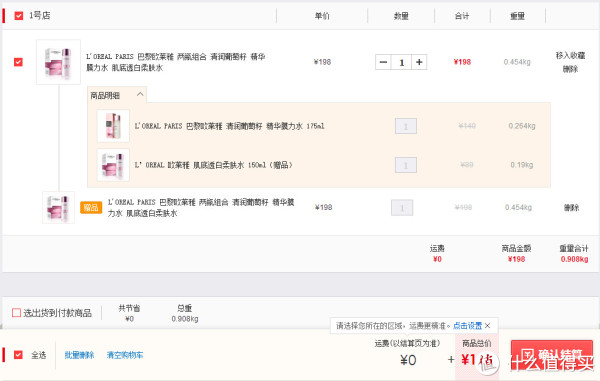Click 移入收藏 for the L'OREAL set
The image size is (600, 381).
570,55
